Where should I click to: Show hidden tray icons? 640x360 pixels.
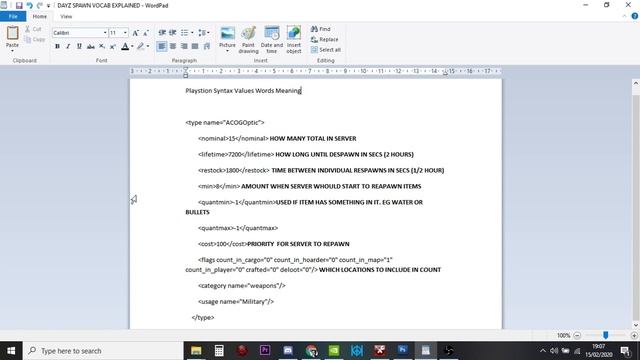(x=542, y=351)
